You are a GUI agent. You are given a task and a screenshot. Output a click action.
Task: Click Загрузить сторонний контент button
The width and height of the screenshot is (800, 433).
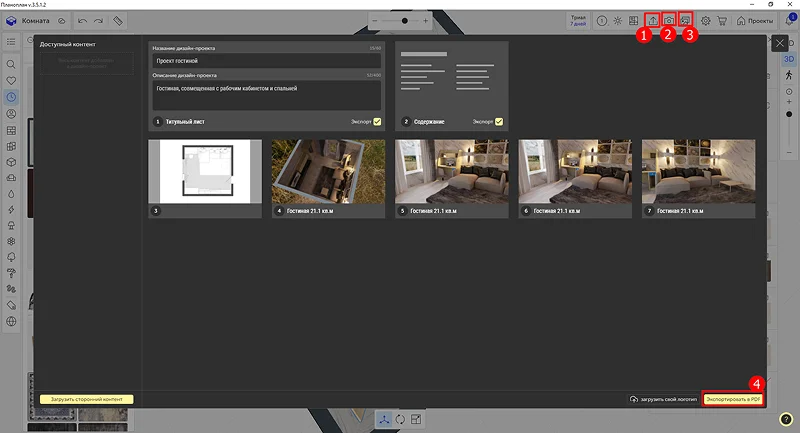tap(87, 399)
